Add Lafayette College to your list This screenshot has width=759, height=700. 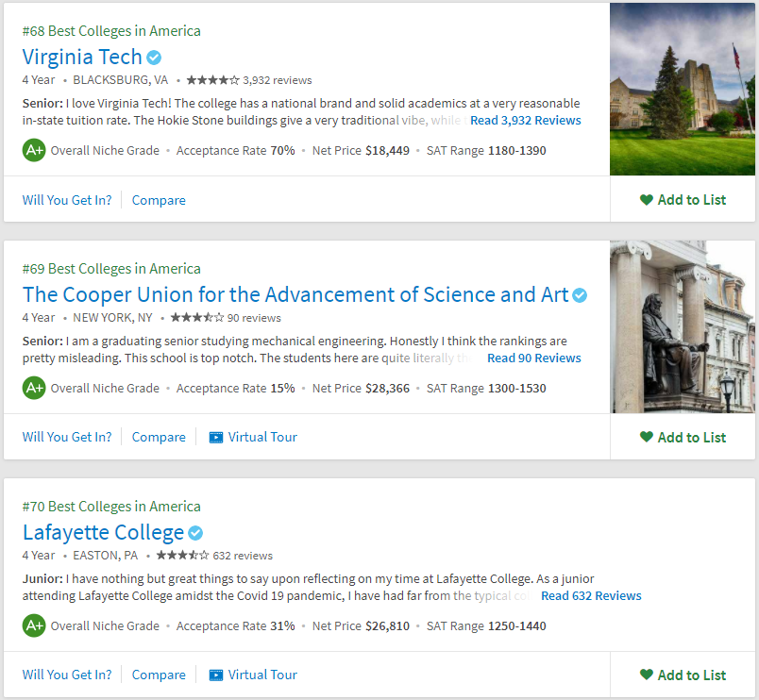tap(683, 675)
